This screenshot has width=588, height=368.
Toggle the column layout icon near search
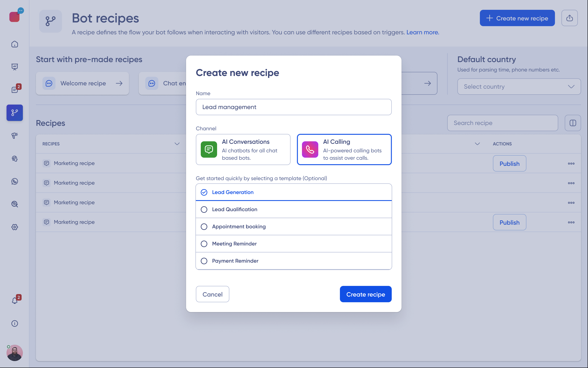pos(572,123)
